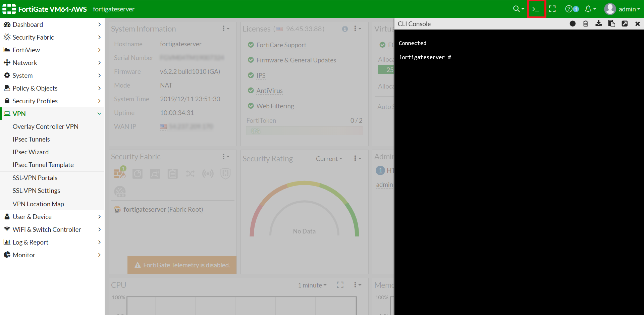Click the full screen toggle icon

tap(552, 9)
